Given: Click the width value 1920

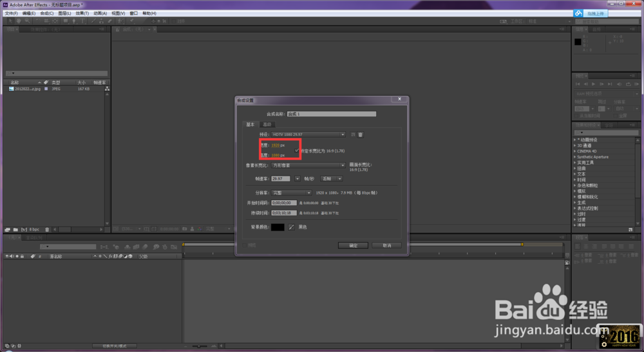Looking at the screenshot, I should pos(275,145).
